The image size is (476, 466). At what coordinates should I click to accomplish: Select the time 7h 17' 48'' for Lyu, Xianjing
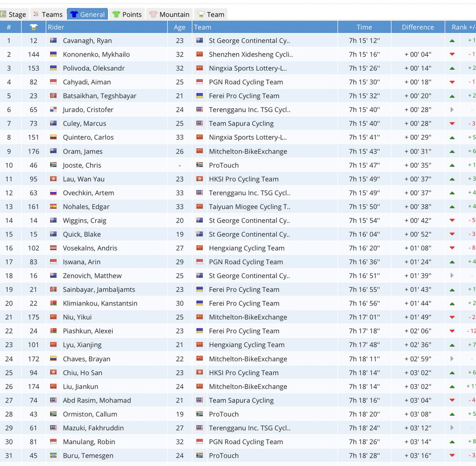pyautogui.click(x=364, y=345)
